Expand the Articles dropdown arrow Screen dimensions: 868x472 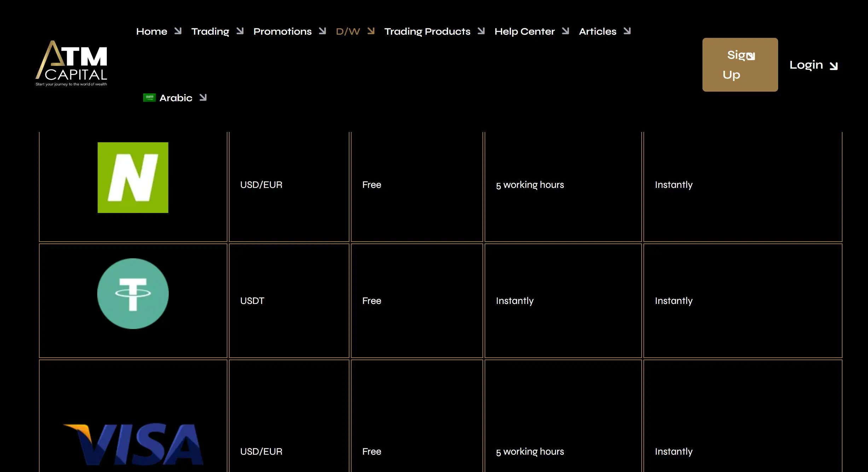[x=627, y=31]
